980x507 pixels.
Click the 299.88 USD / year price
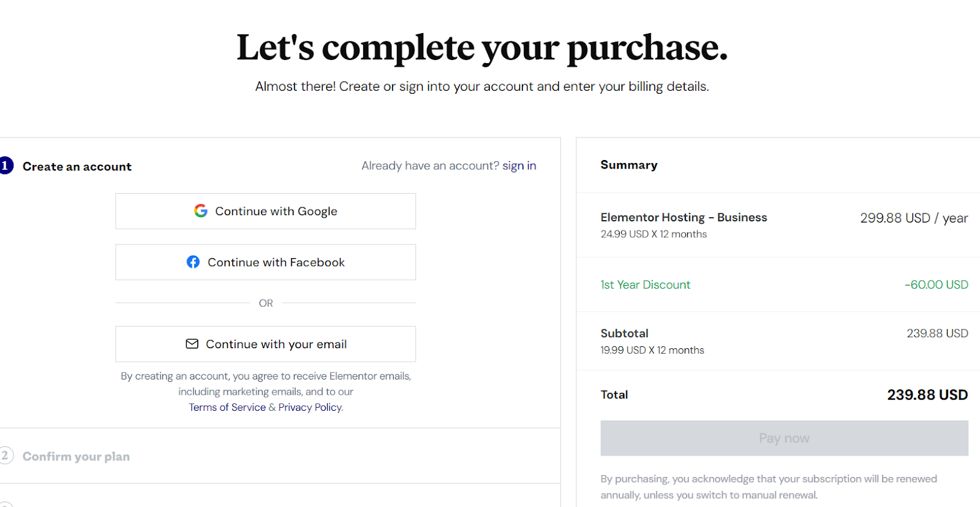click(x=914, y=218)
